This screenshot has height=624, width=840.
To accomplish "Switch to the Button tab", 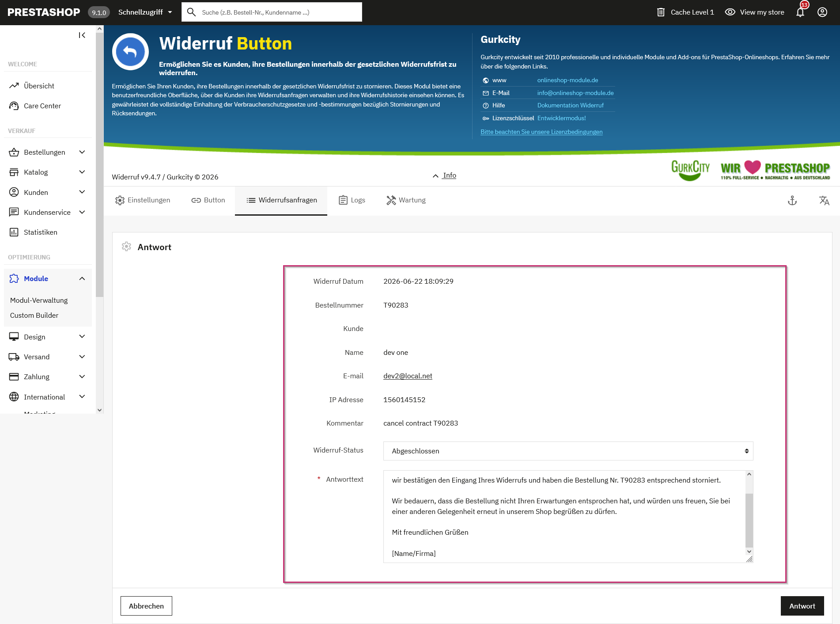I will 208,200.
